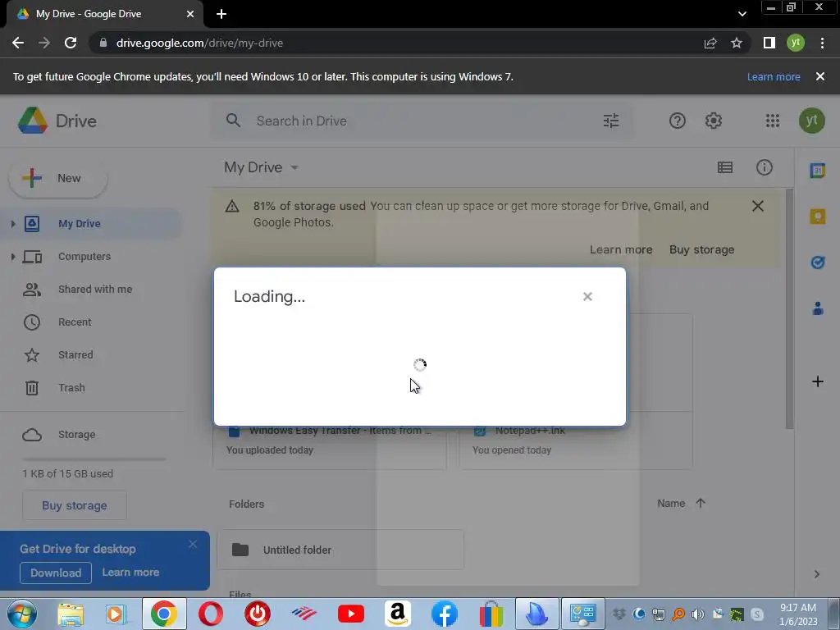Click sidebar Buy storage button
This screenshot has height=630, width=840.
(75, 505)
